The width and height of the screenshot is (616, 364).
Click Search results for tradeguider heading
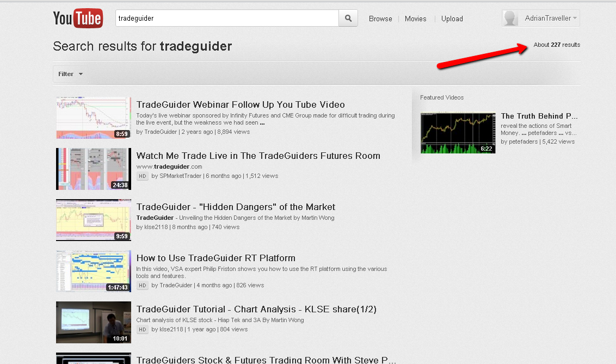point(142,46)
